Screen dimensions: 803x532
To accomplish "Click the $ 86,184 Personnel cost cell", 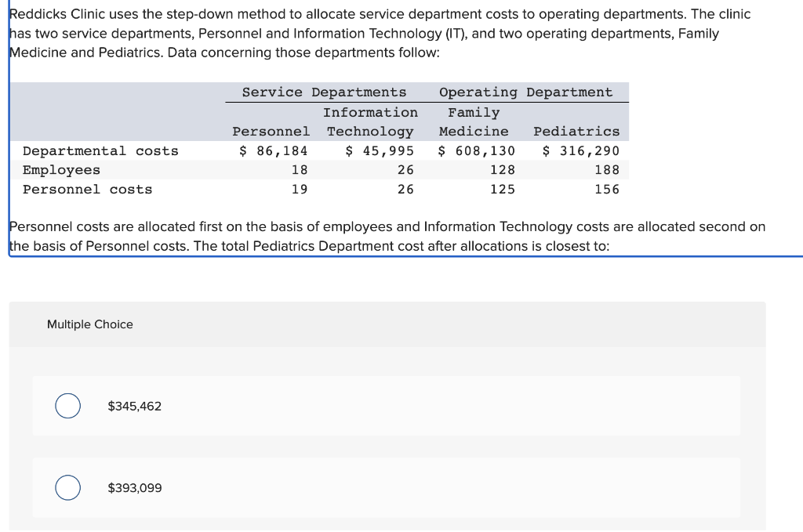I will coord(274,151).
